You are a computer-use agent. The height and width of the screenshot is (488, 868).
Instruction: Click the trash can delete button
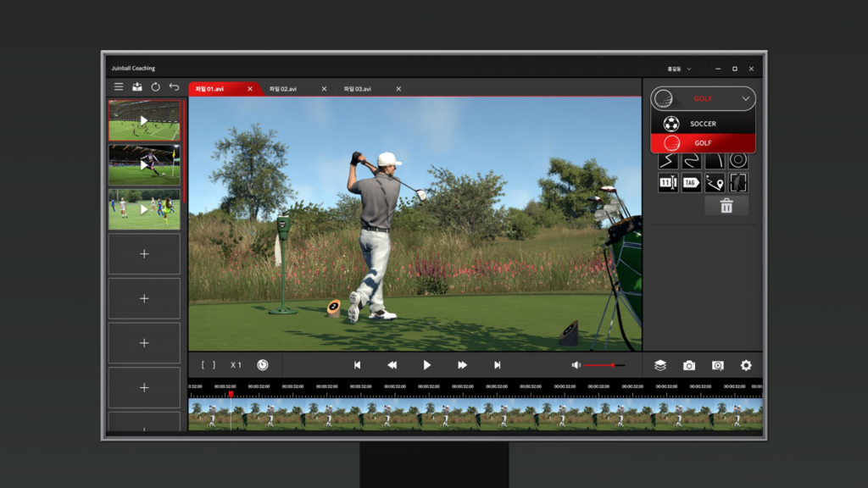[726, 206]
